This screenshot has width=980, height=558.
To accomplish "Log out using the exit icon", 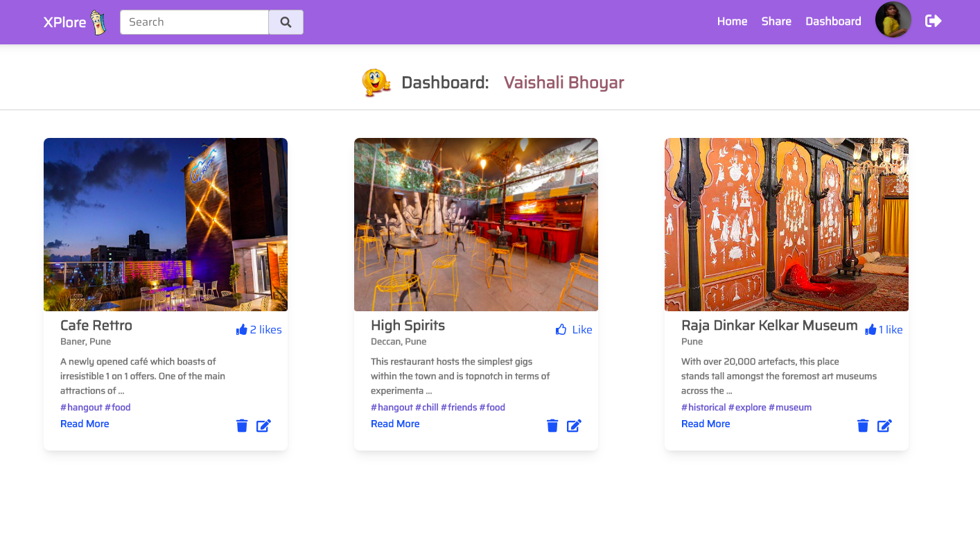I will pyautogui.click(x=933, y=21).
